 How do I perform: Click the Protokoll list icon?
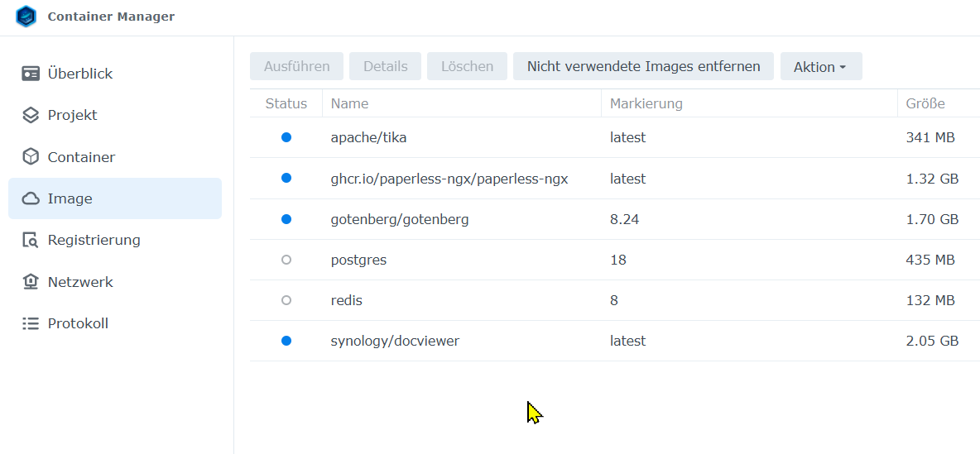(31, 323)
